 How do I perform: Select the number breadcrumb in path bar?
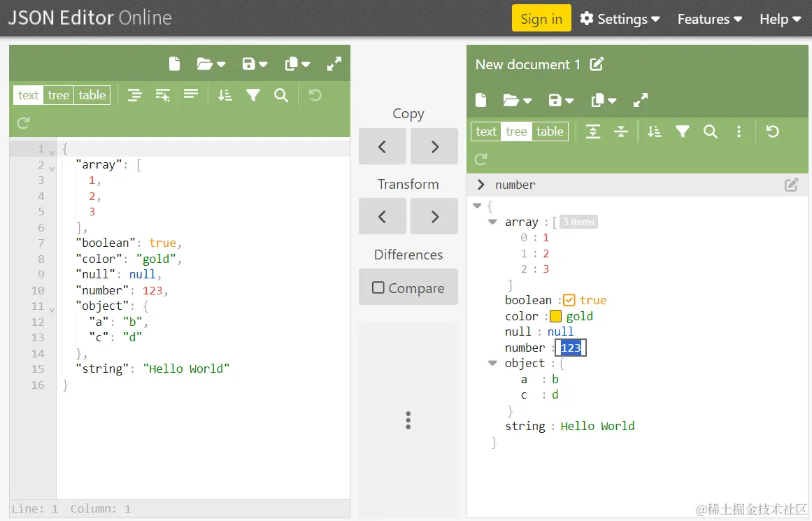[515, 185]
